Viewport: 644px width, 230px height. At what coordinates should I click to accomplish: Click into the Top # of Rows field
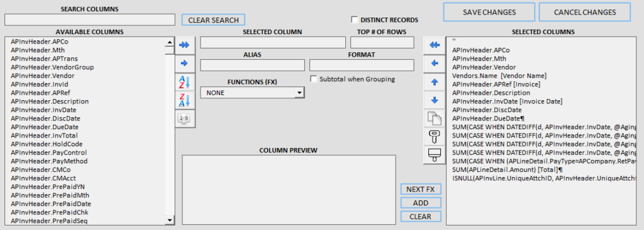coord(382,42)
